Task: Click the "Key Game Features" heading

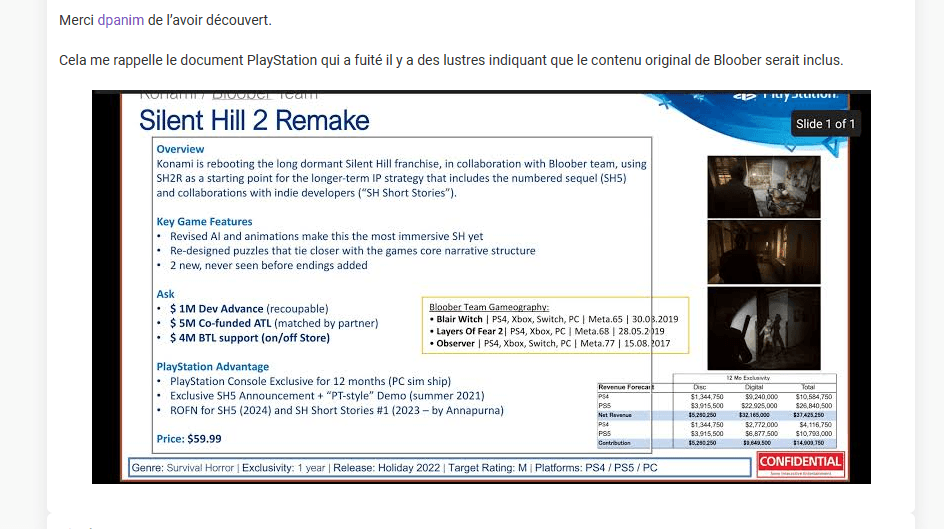Action: coord(204,222)
